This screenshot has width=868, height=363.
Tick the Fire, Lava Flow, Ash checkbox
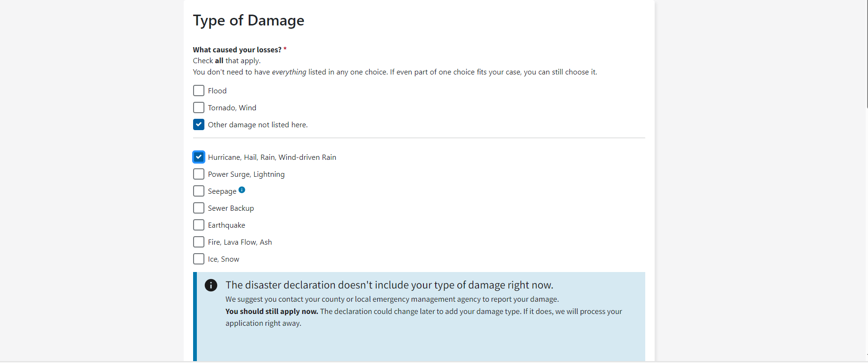[199, 242]
